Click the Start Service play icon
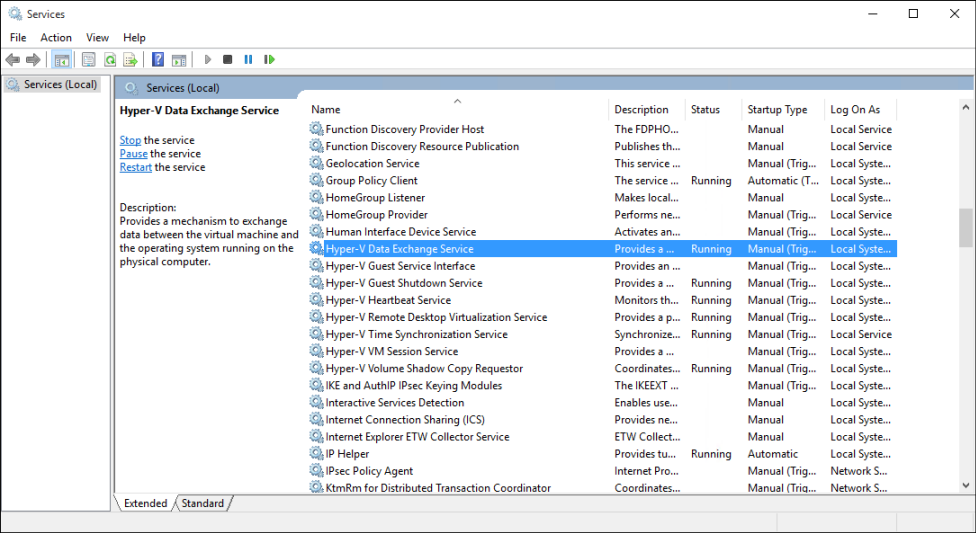The width and height of the screenshot is (976, 533). [x=208, y=60]
